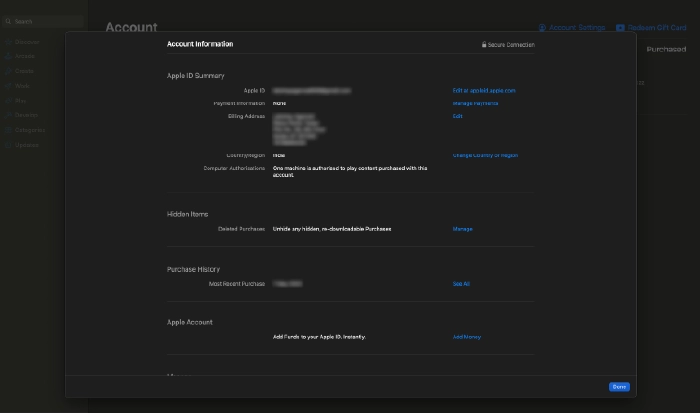Click the search magnifier icon in sidebar
Screen dimensions: 700x413
8,21
